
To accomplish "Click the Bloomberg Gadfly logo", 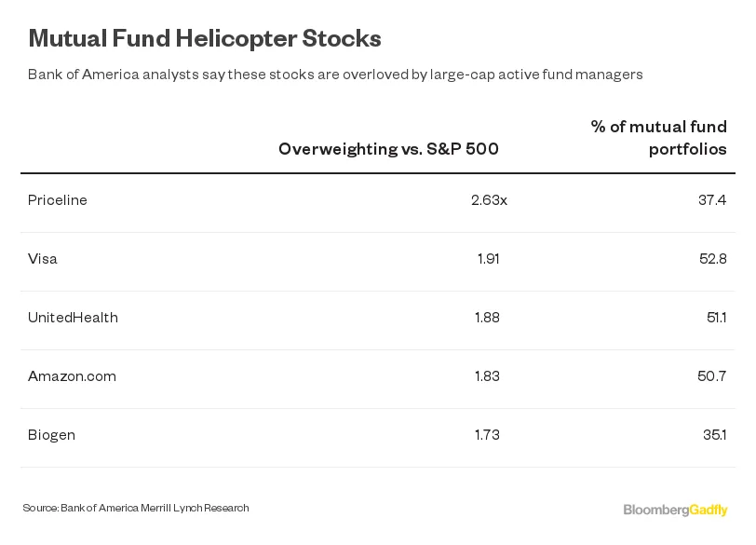I will point(675,510).
